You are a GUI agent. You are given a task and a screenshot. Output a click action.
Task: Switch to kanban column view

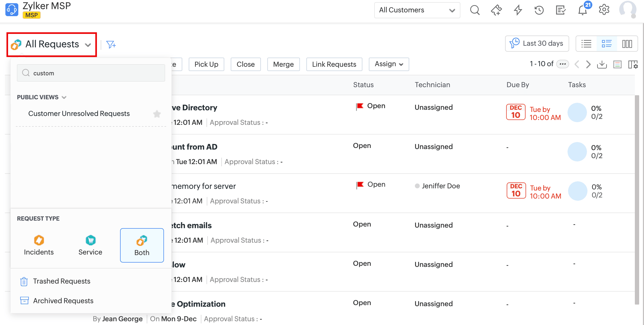[x=627, y=44]
